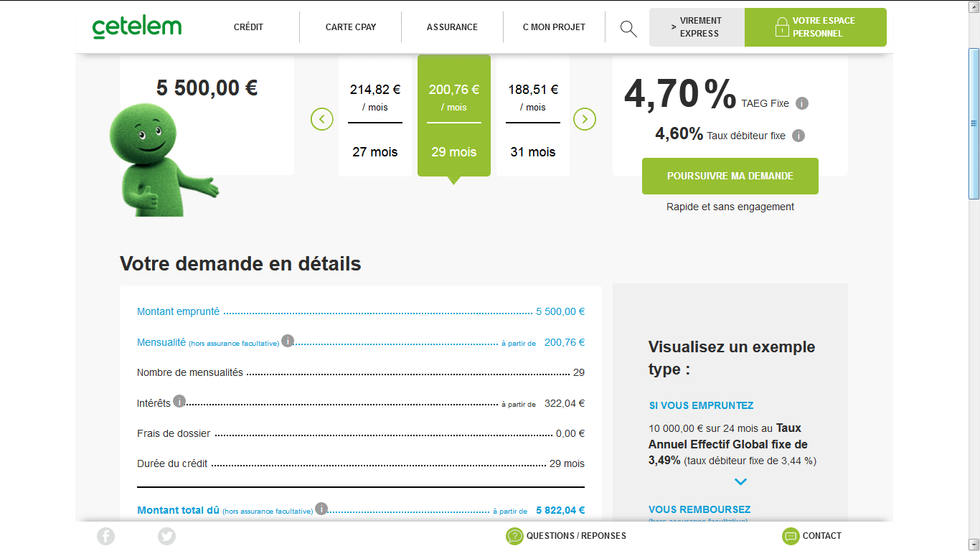
Task: Click the Montant total dû label
Action: coord(178,510)
